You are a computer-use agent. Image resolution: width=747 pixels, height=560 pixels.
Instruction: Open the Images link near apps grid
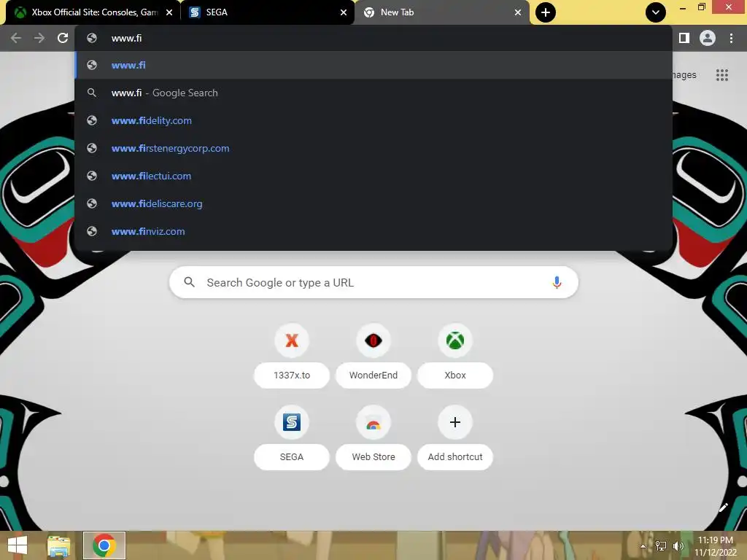(x=684, y=75)
